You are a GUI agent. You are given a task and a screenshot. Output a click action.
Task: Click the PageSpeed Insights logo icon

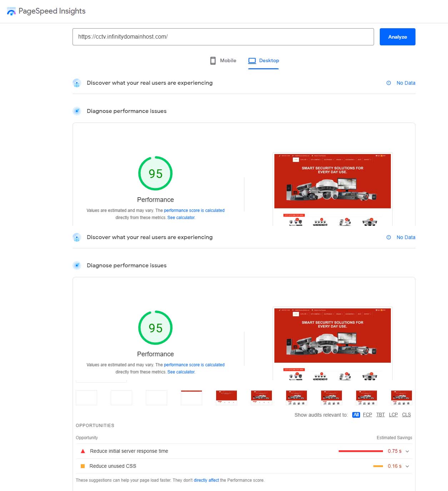pos(11,11)
